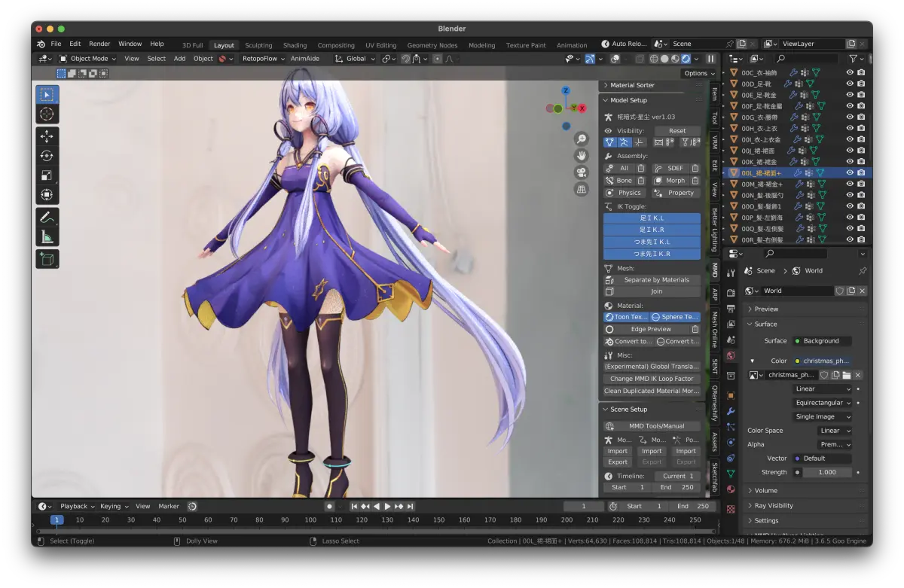Open the Render menu
Viewport: 904px width, 588px height.
click(x=99, y=44)
